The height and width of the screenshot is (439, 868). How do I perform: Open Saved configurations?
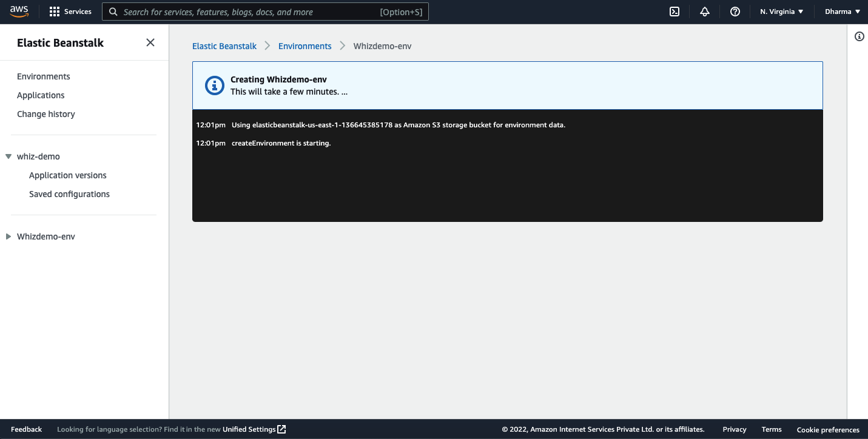coord(69,194)
